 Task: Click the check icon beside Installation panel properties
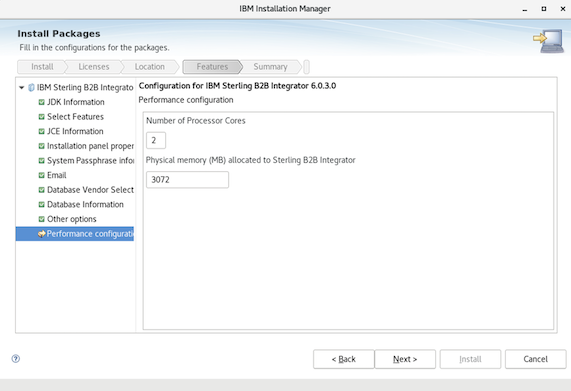coord(42,146)
